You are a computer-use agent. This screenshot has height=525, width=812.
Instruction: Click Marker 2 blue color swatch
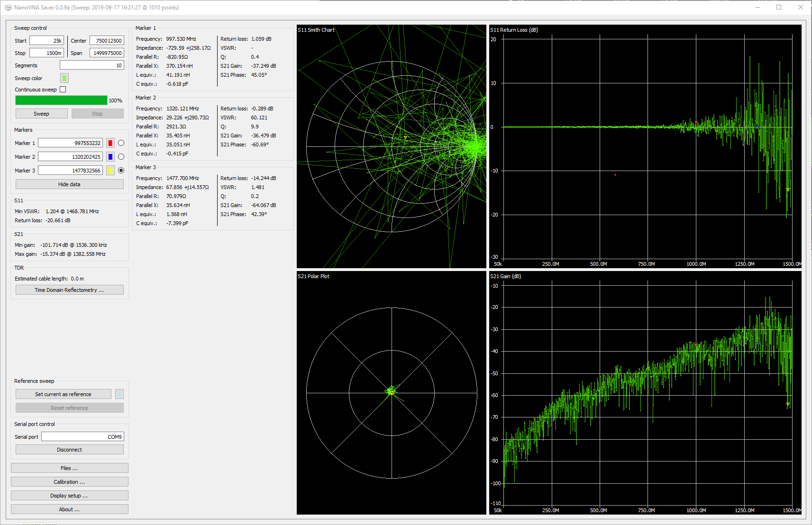(x=110, y=157)
